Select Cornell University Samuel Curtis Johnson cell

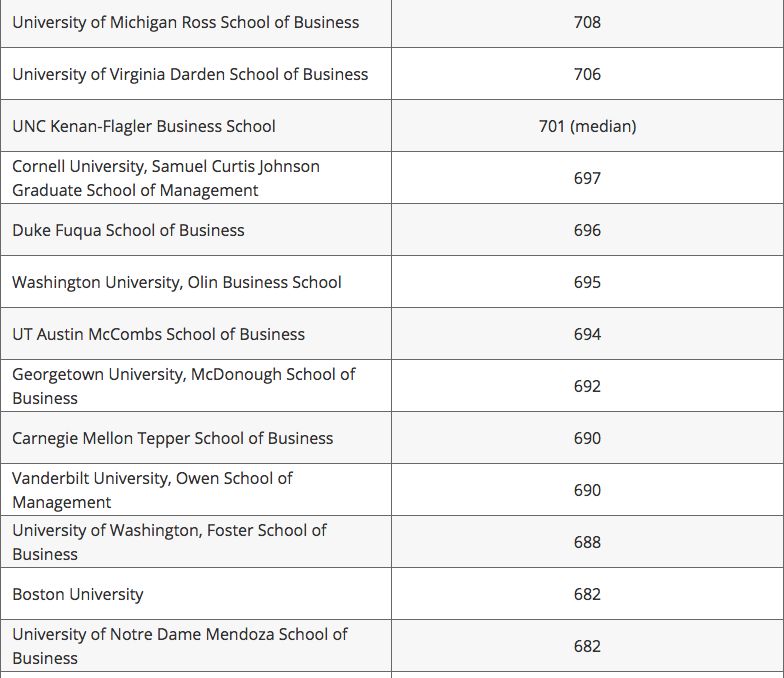coord(196,178)
